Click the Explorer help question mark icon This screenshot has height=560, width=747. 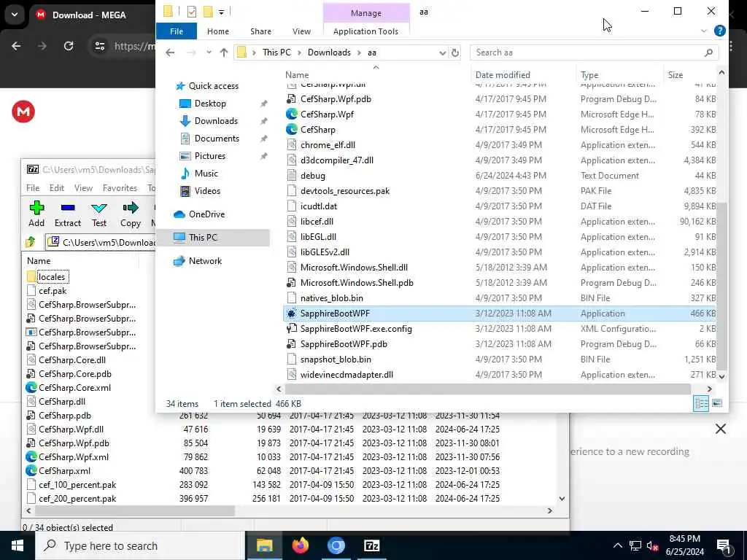(x=719, y=31)
